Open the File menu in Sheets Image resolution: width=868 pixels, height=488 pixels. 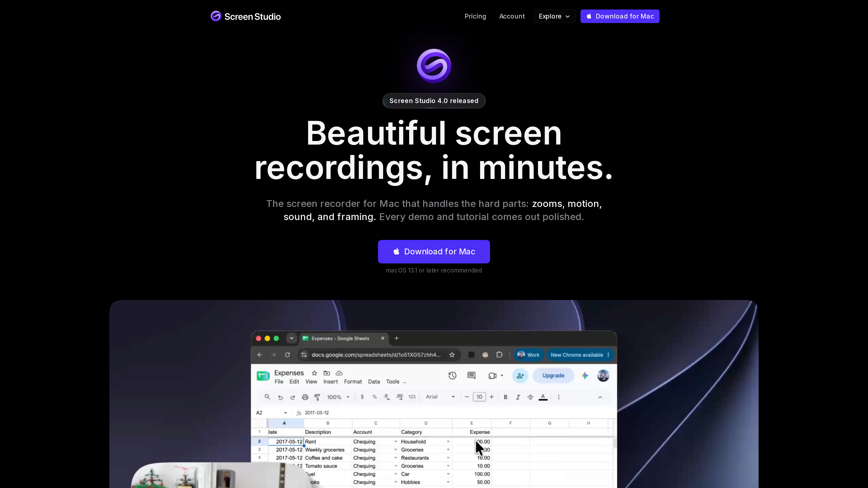coord(279,382)
